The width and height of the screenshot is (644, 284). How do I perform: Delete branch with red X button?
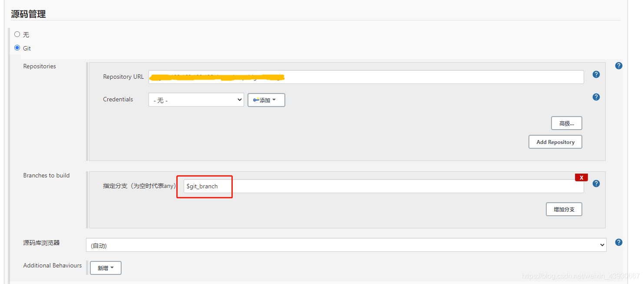[581, 177]
